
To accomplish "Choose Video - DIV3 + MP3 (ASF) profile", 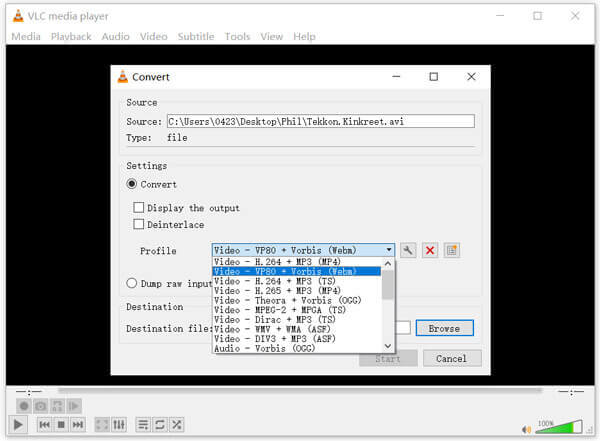I will [297, 338].
